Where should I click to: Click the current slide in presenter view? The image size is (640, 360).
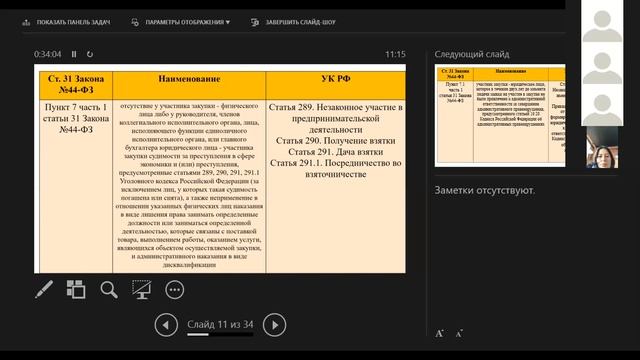pos(220,169)
